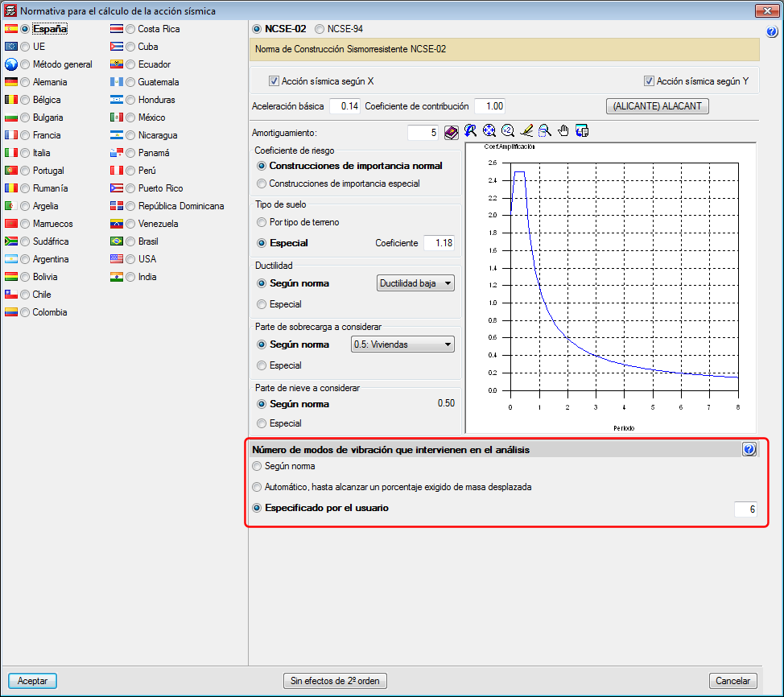Viewport: 784px width, 697px height.
Task: Click the USA flag icon
Action: click(117, 259)
